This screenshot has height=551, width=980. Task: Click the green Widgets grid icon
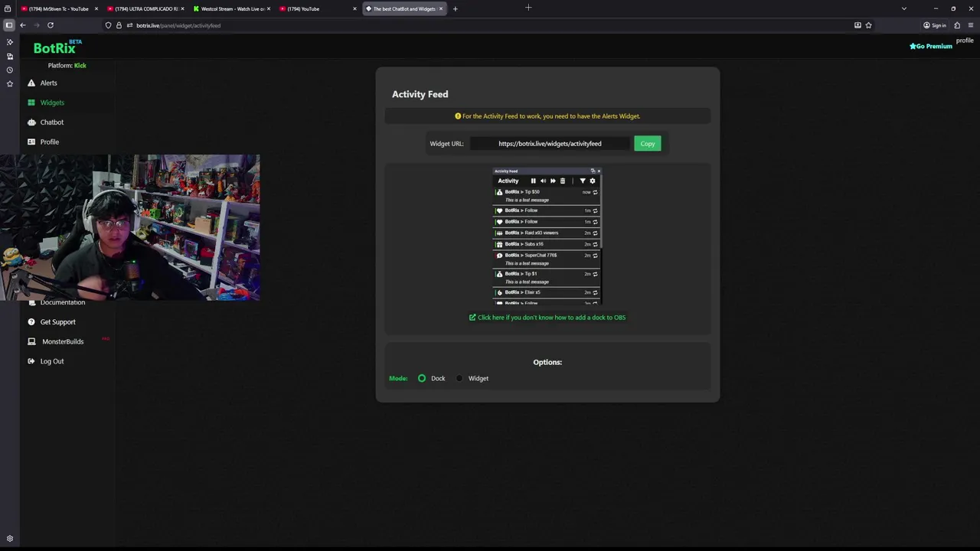[x=31, y=103]
